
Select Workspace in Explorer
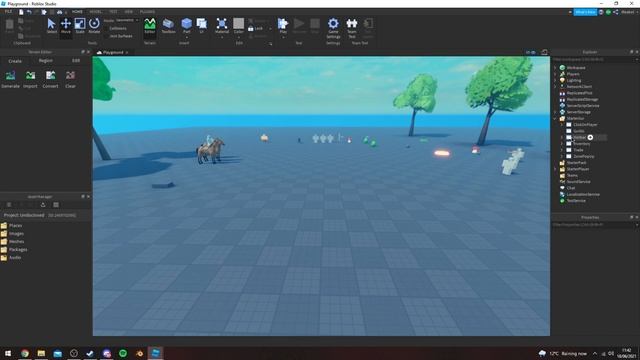click(x=576, y=68)
